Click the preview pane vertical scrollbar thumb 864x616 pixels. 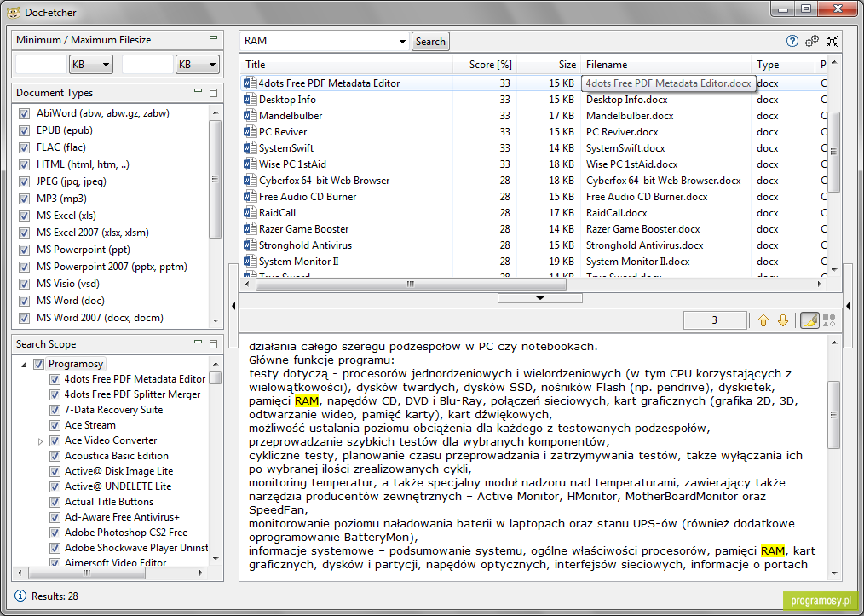[x=833, y=414]
